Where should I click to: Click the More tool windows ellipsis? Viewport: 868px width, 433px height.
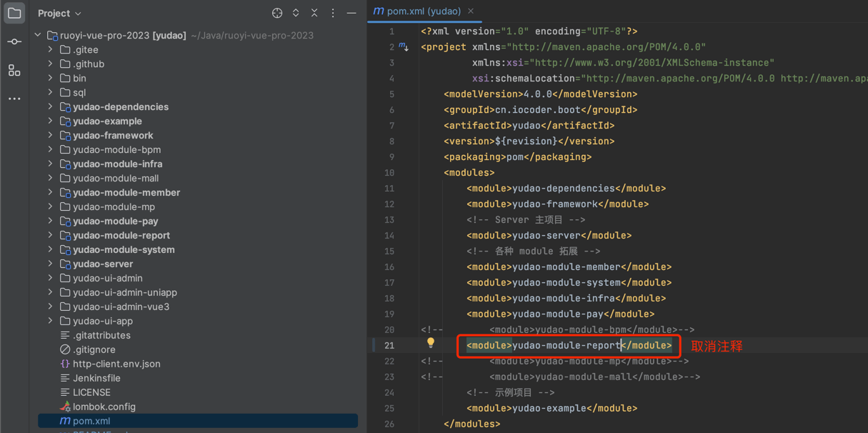14,99
